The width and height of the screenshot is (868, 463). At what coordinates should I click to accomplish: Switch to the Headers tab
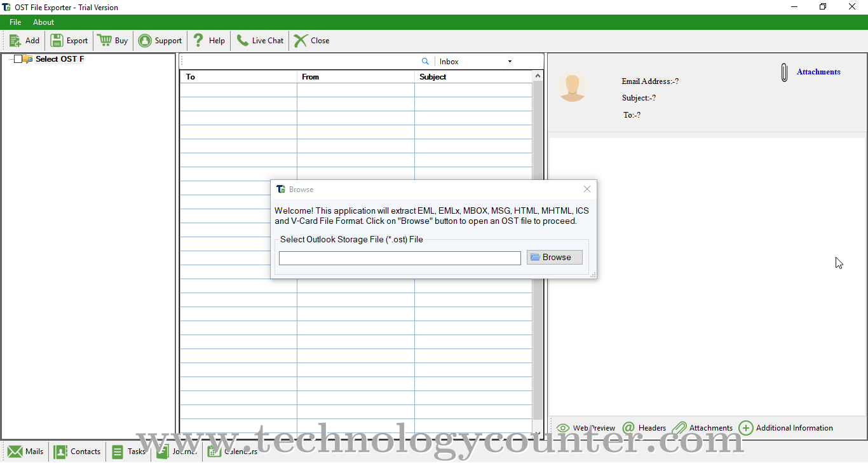pos(644,428)
